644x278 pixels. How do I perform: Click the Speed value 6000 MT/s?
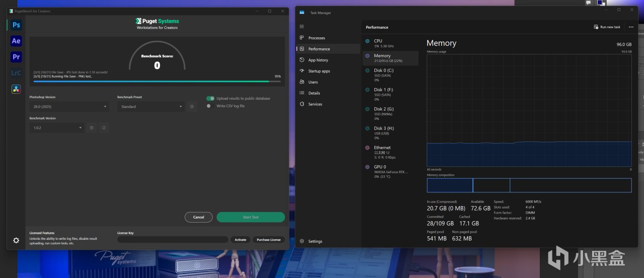pos(532,201)
